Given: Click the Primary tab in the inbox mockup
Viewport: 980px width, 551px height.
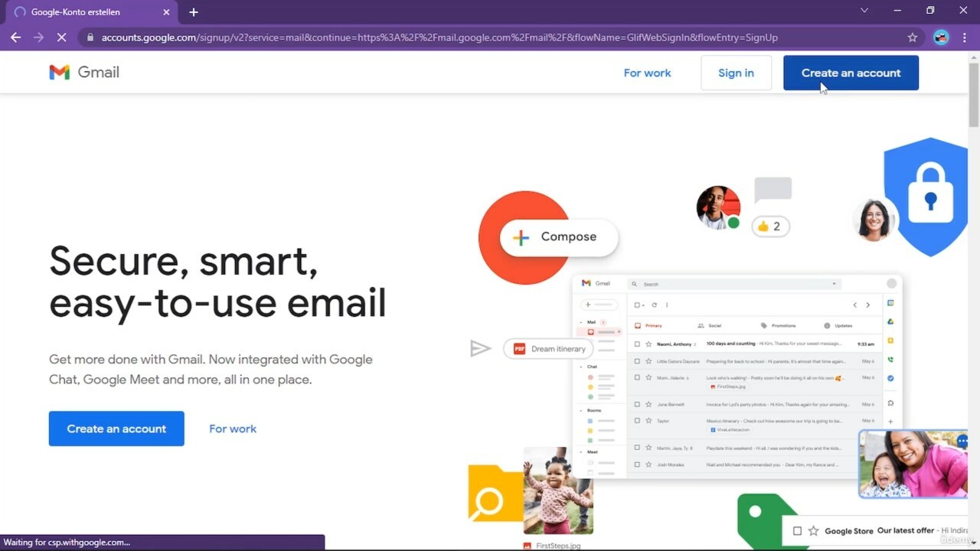Looking at the screenshot, I should coord(649,325).
